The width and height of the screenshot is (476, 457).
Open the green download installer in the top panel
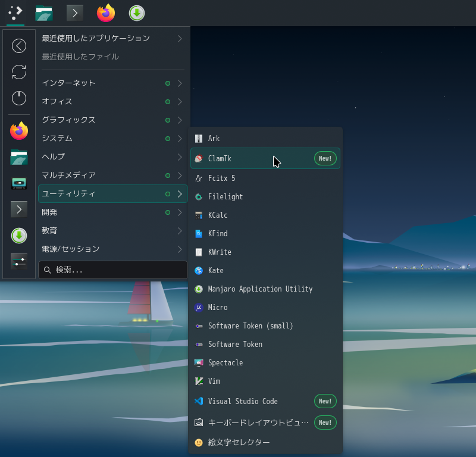[x=137, y=13]
